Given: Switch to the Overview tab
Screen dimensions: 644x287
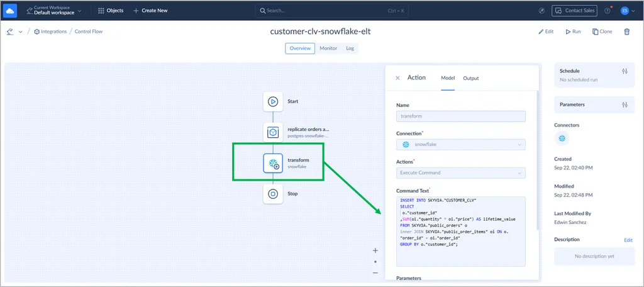Looking at the screenshot, I should coord(300,48).
